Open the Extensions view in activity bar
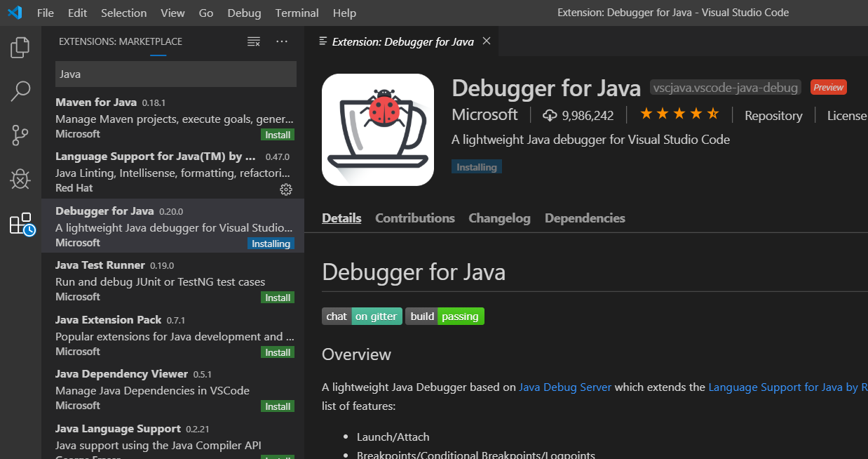The image size is (868, 459). click(x=22, y=224)
